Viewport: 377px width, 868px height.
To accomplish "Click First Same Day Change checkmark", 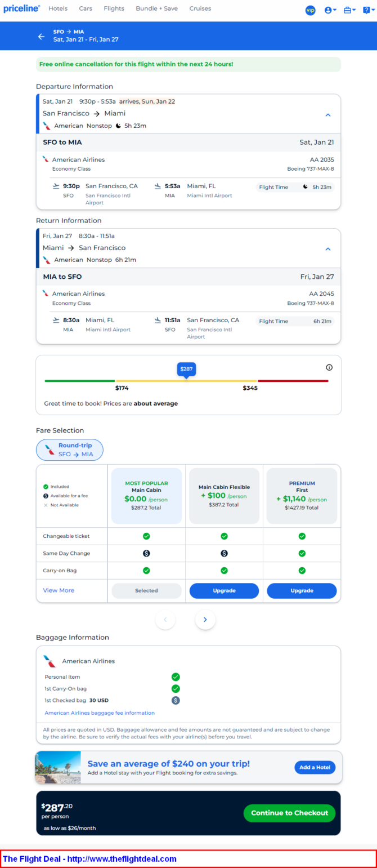I will click(302, 554).
